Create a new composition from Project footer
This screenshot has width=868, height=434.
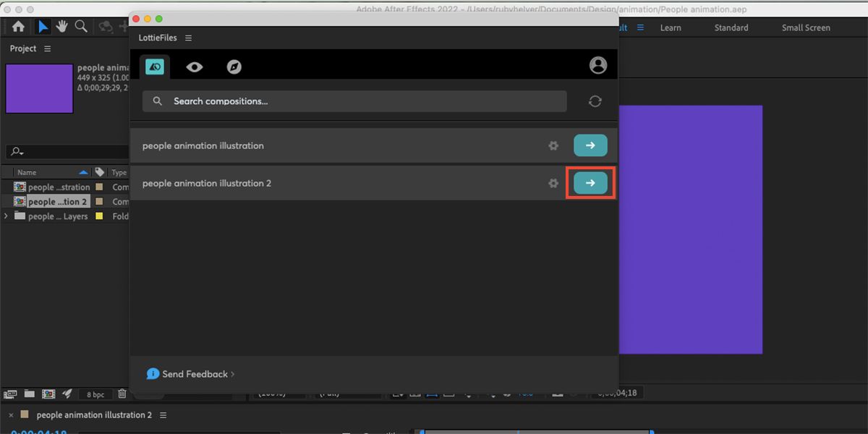[48, 394]
